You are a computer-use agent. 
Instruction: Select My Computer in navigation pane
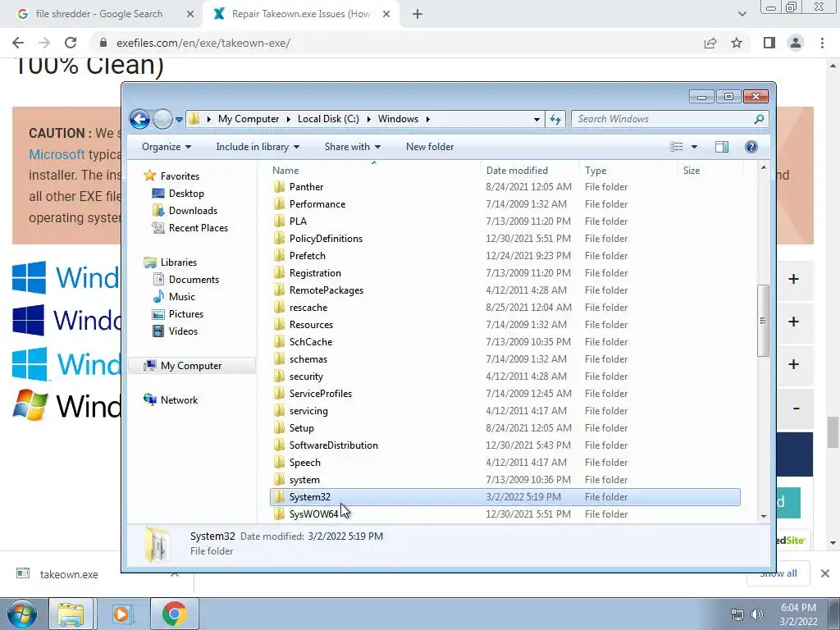(191, 366)
